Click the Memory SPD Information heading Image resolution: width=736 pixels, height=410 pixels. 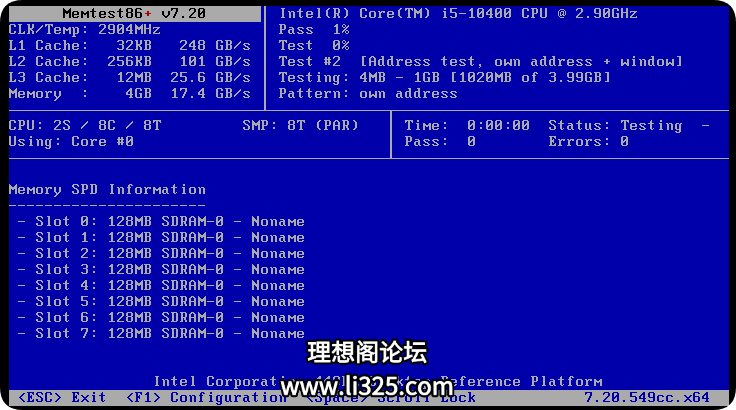pyautogui.click(x=107, y=190)
